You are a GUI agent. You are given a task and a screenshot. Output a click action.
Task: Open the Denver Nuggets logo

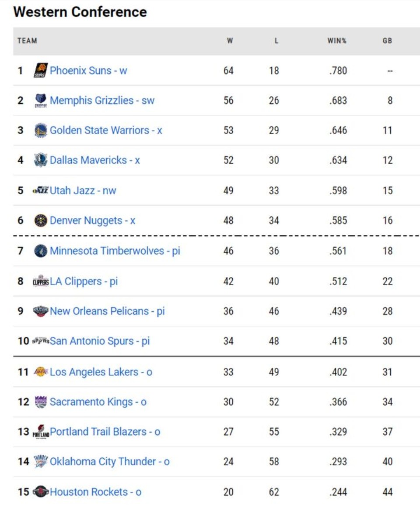click(x=40, y=220)
